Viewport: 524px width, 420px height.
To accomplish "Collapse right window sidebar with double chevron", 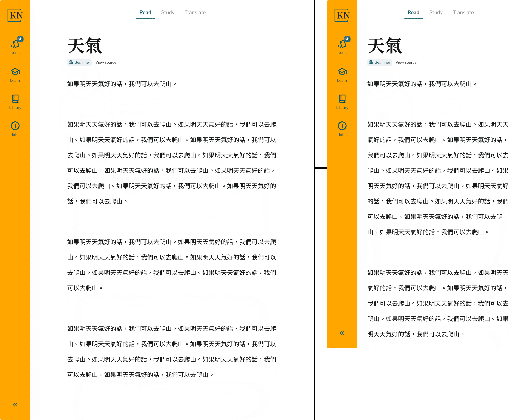I will 342,333.
